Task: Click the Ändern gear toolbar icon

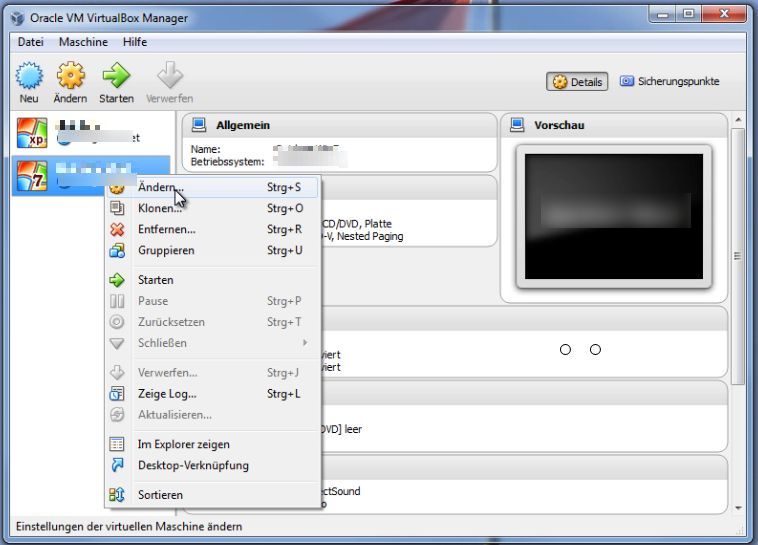Action: 70,78
